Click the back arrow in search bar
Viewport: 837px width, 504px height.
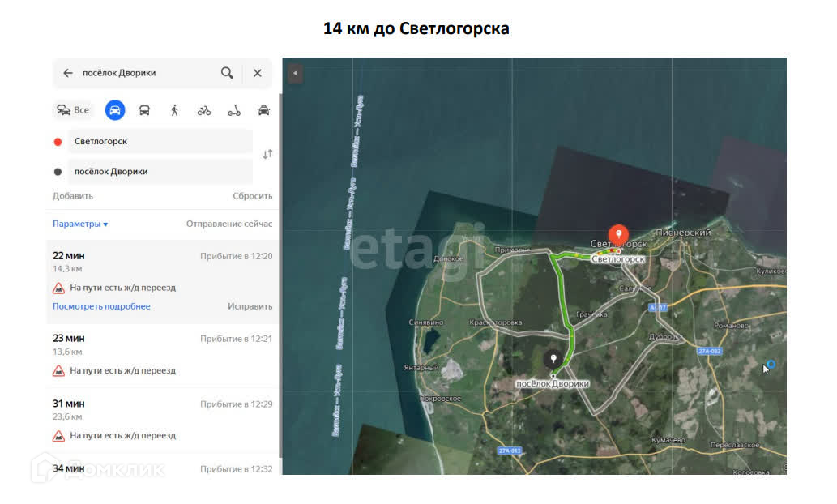(68, 73)
